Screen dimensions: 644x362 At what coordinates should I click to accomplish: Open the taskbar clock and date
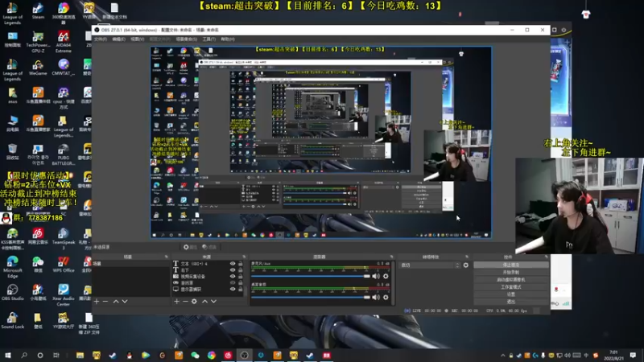click(613, 356)
